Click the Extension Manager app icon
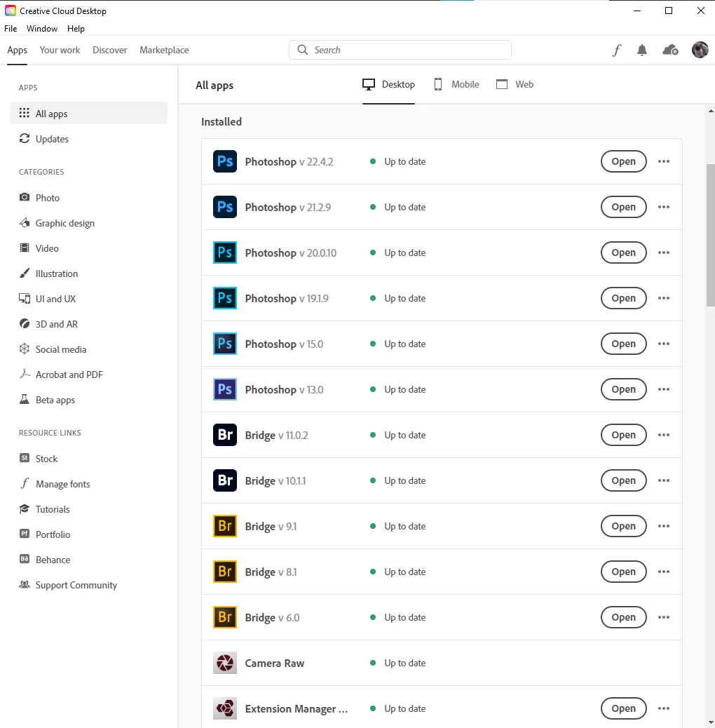The image size is (715, 728). [x=225, y=708]
